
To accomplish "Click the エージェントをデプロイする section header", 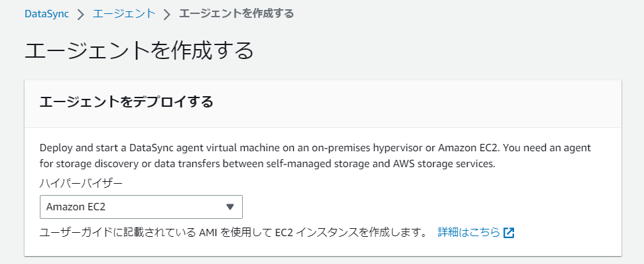I will point(127,101).
